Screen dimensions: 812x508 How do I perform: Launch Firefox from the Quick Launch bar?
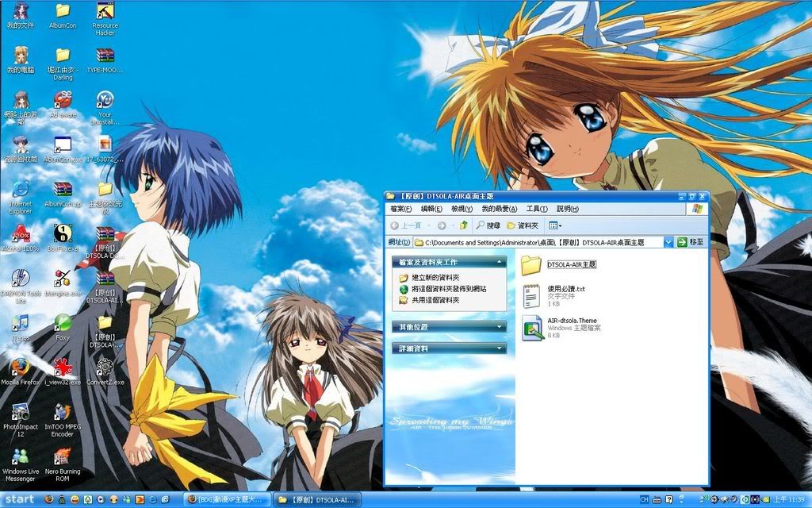click(48, 500)
